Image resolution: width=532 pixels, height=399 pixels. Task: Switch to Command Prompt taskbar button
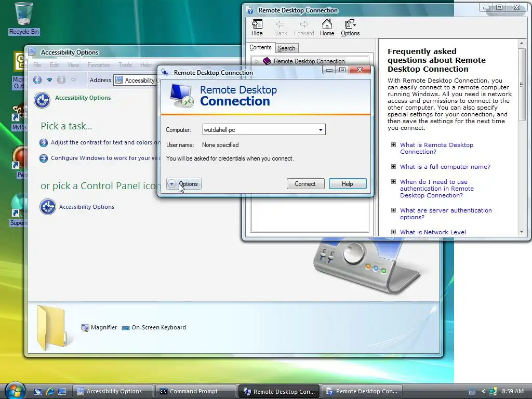point(195,391)
